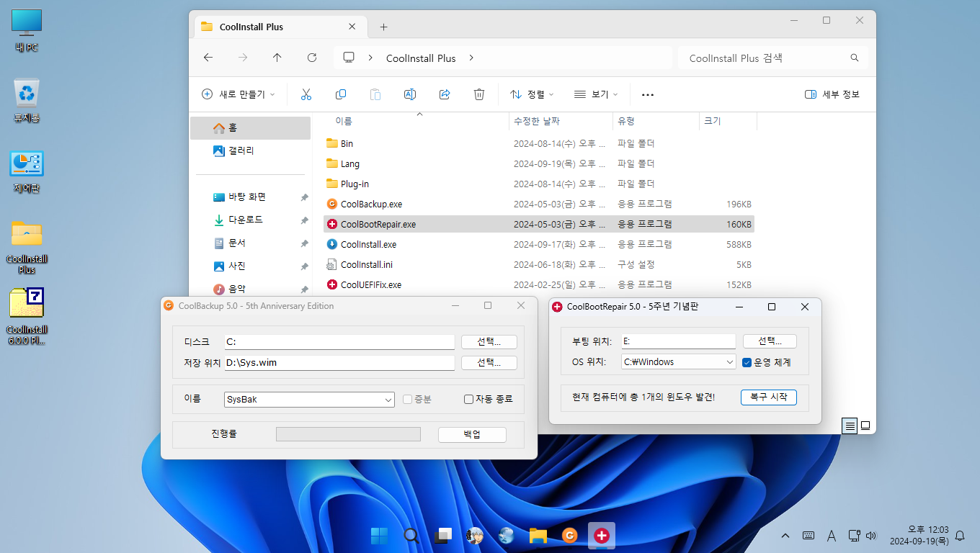The image size is (980, 553).
Task: Open the three-dots more options menu
Action: (648, 94)
